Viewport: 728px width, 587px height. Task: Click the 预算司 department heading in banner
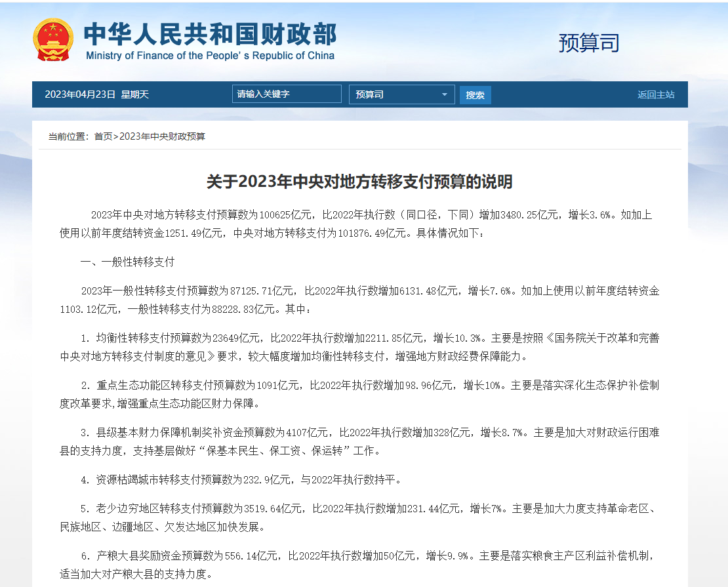point(588,43)
